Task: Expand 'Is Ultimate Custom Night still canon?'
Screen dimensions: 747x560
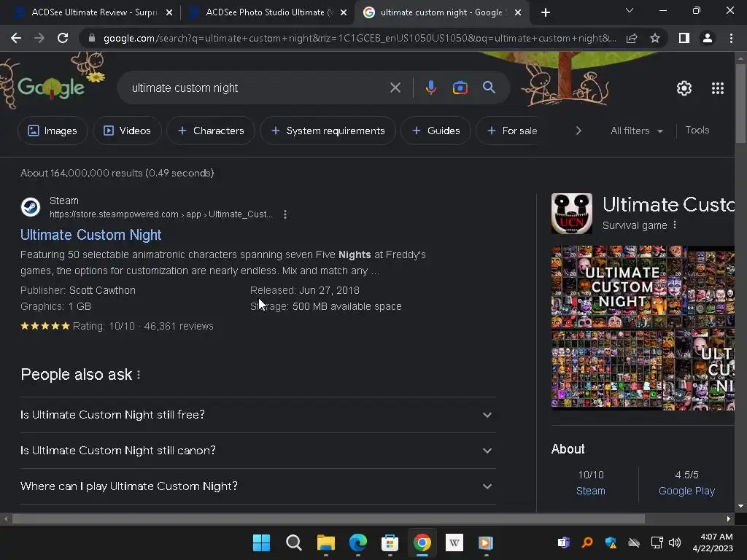Action: pos(258,451)
